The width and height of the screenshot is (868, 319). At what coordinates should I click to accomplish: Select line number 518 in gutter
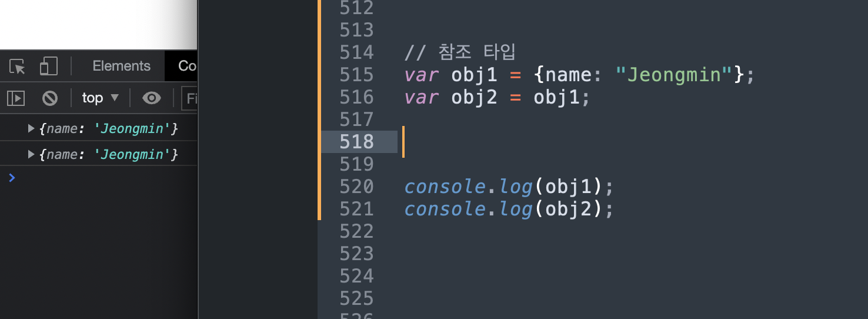[x=357, y=142]
